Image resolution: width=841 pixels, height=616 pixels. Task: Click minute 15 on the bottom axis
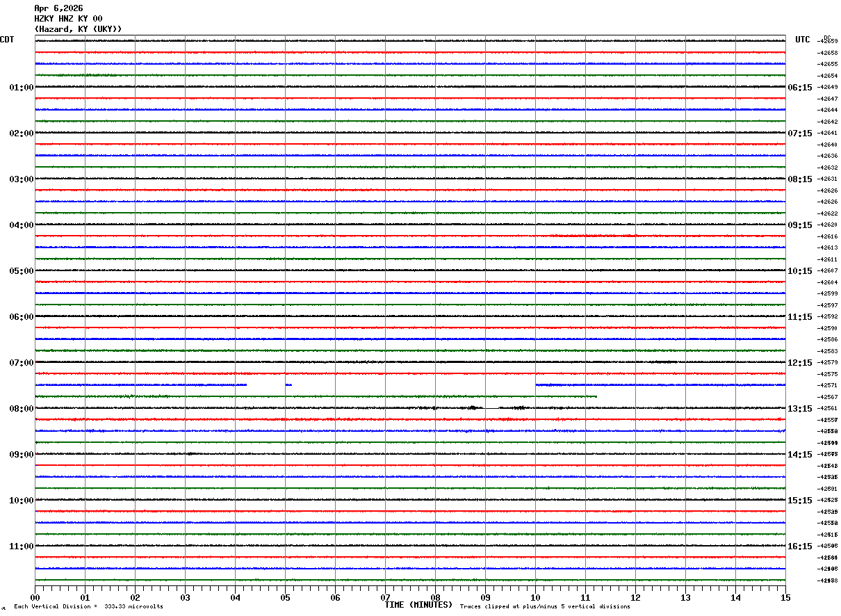[785, 598]
